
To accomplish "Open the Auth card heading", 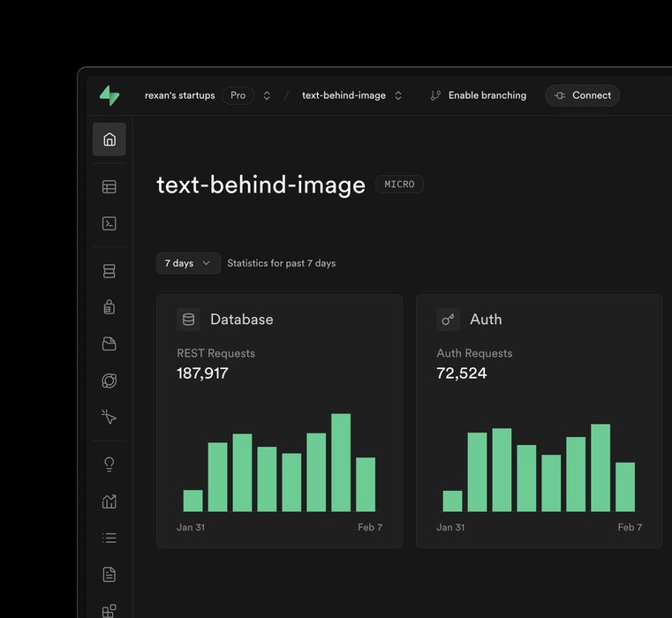I will 486,320.
